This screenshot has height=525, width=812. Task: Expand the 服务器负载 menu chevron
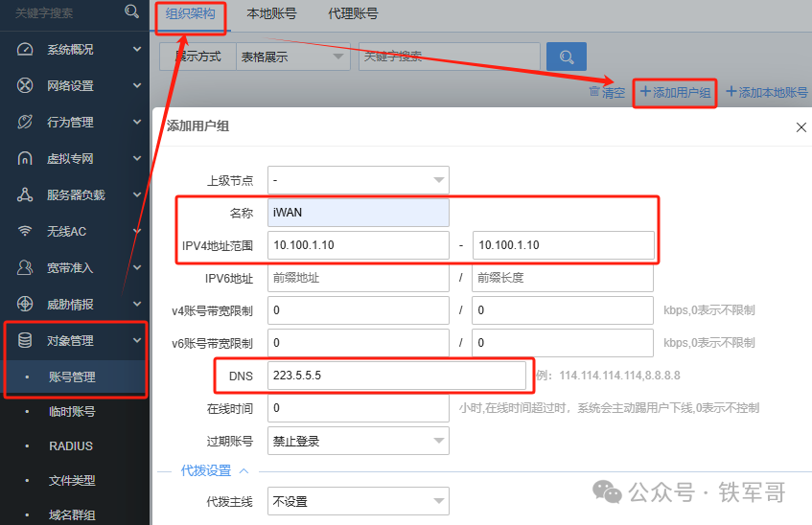[x=137, y=194]
